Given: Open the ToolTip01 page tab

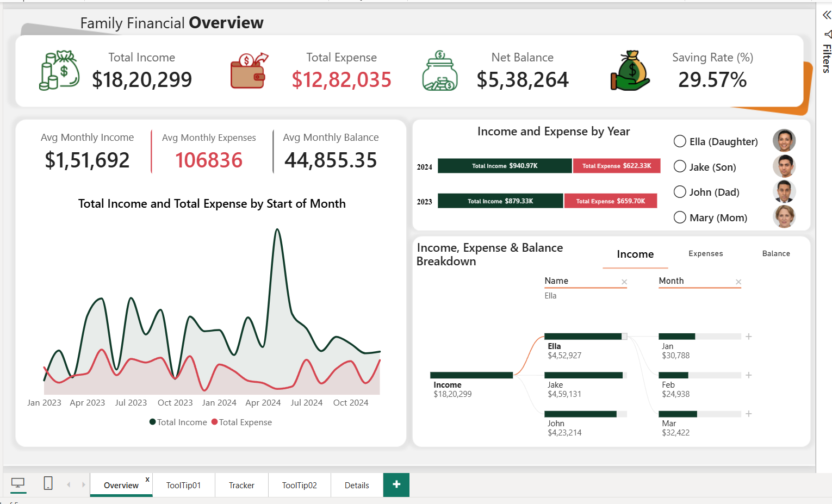Looking at the screenshot, I should (x=184, y=485).
